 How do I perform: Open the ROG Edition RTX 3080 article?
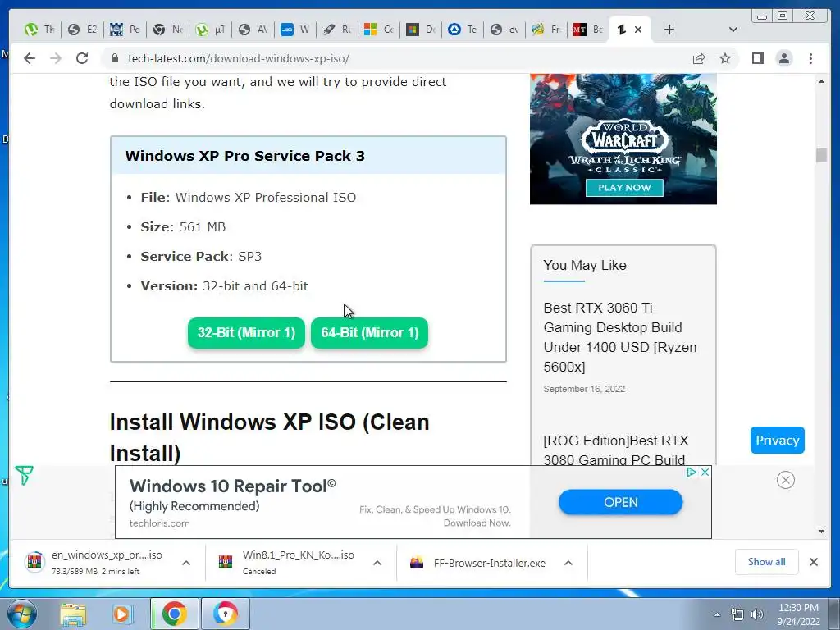(616, 450)
